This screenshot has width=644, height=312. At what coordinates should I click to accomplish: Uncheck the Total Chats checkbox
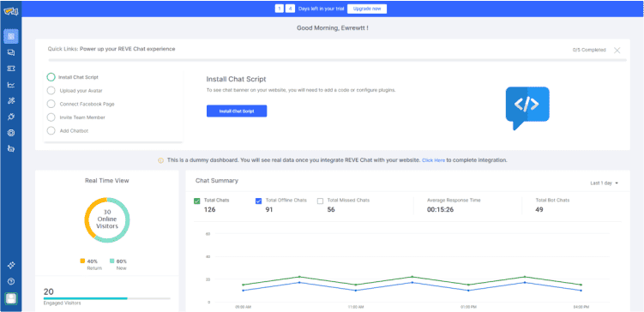pyautogui.click(x=197, y=201)
